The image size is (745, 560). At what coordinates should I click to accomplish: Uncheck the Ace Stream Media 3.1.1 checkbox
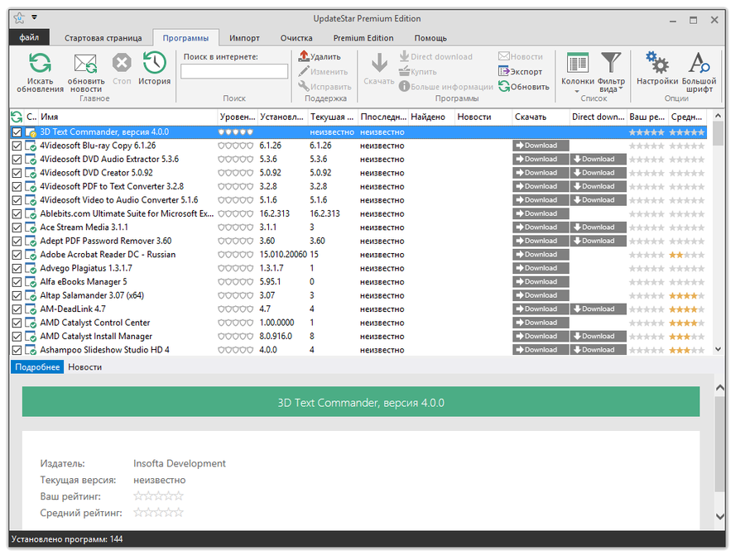pos(17,227)
